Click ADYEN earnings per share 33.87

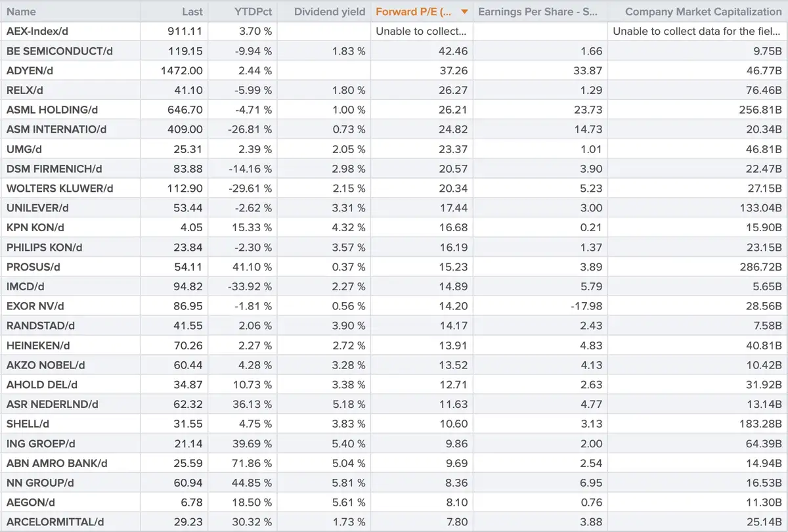[588, 70]
